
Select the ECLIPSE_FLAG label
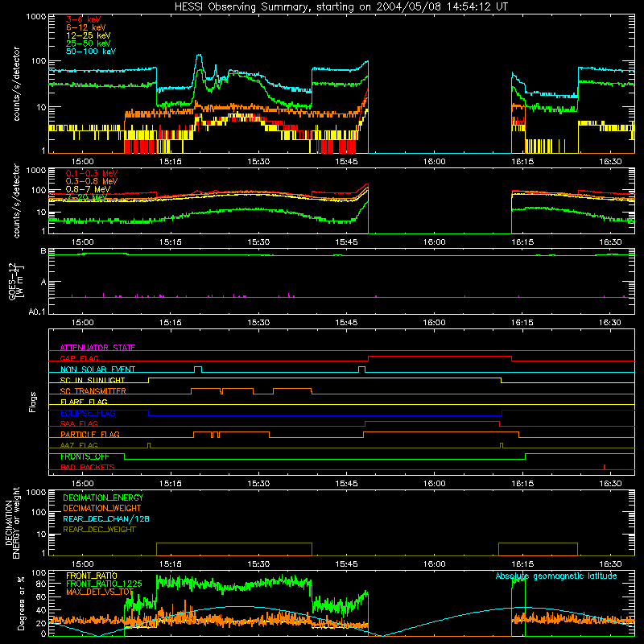pyautogui.click(x=88, y=413)
